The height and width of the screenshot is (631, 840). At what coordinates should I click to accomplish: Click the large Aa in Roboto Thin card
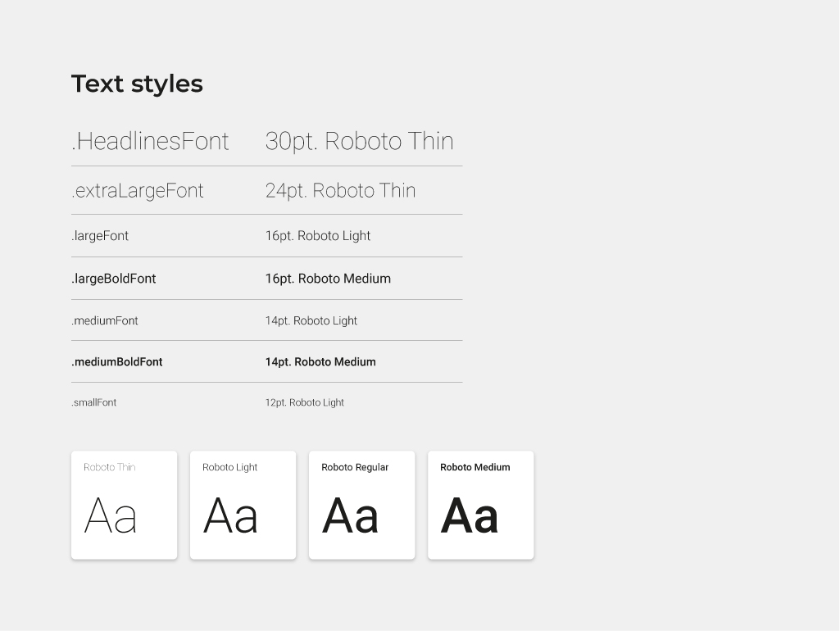pyautogui.click(x=109, y=515)
